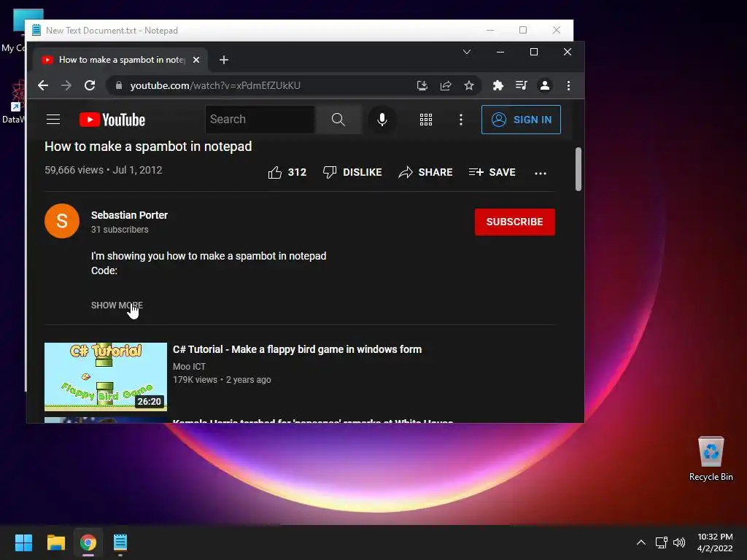Dislike the spambot video
747x560 pixels.
(x=352, y=172)
